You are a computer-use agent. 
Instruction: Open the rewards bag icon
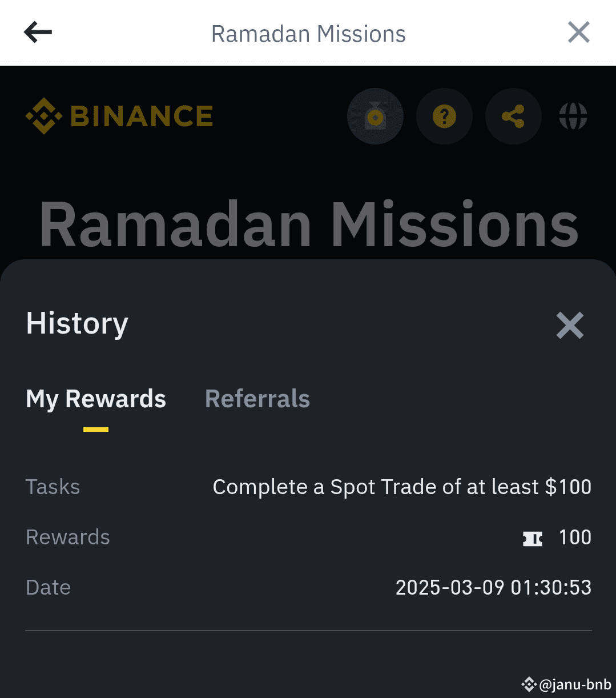pyautogui.click(x=375, y=117)
